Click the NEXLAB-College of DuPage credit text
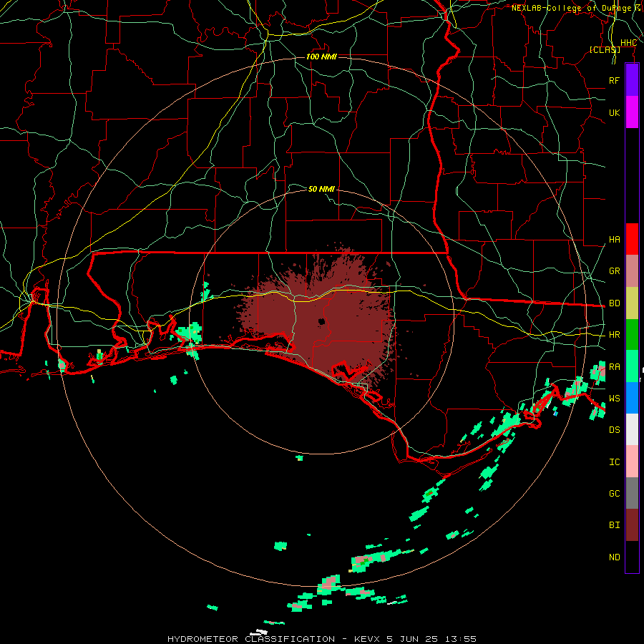644x644 pixels. click(x=575, y=8)
